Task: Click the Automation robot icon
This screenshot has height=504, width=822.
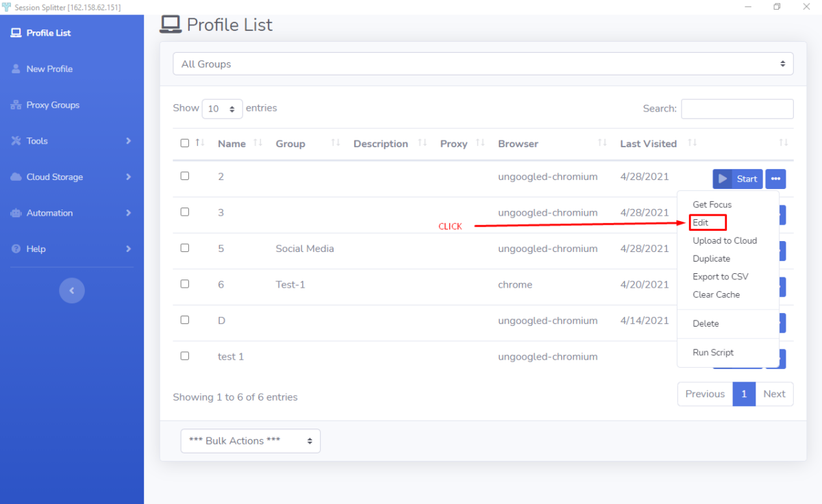Action: (x=16, y=213)
